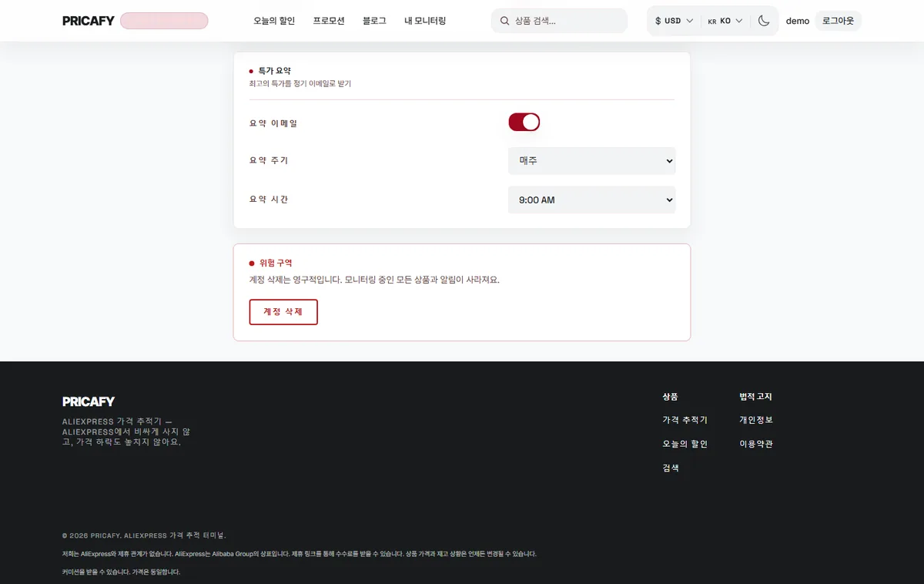Open the 블로그 navigation item
Screen dimensions: 924x584
coord(374,21)
